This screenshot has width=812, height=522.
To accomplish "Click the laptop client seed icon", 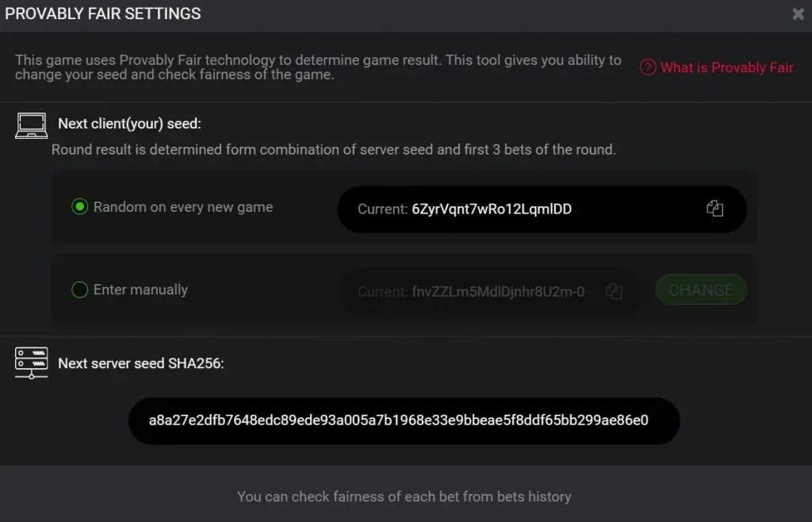I will [x=32, y=125].
